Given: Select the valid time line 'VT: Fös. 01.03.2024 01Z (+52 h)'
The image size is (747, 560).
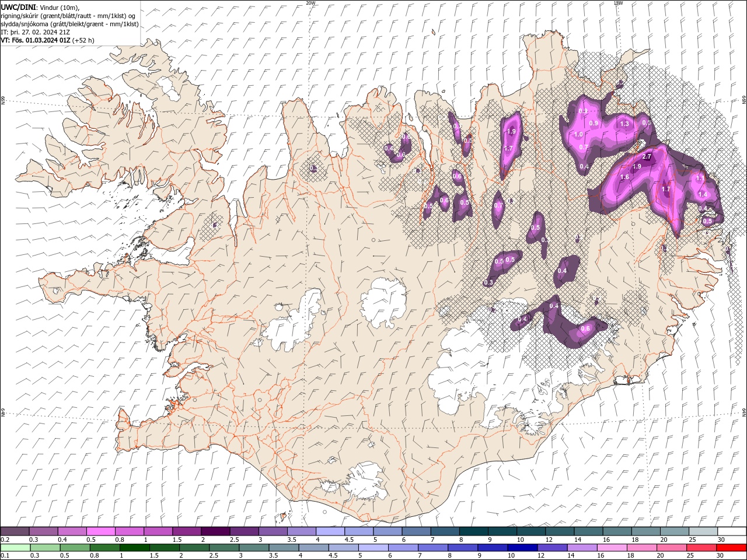Looking at the screenshot, I should coord(48,40).
